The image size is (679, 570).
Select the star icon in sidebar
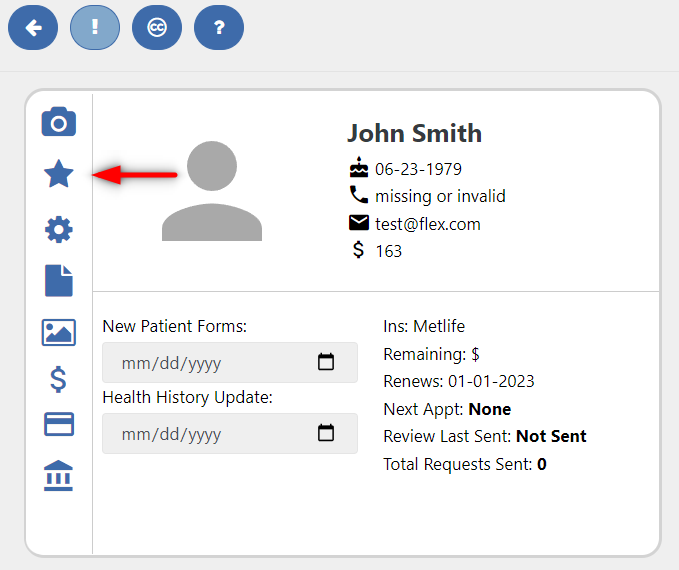click(x=58, y=174)
